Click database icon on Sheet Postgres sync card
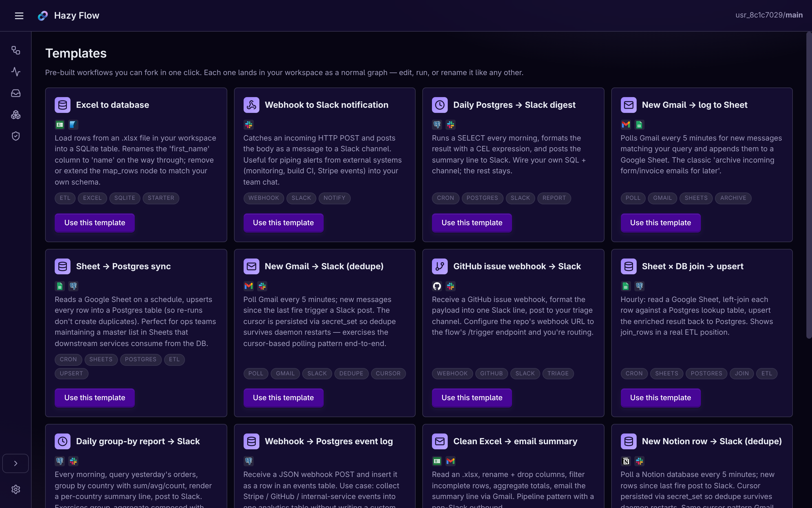The image size is (812, 508). click(62, 266)
